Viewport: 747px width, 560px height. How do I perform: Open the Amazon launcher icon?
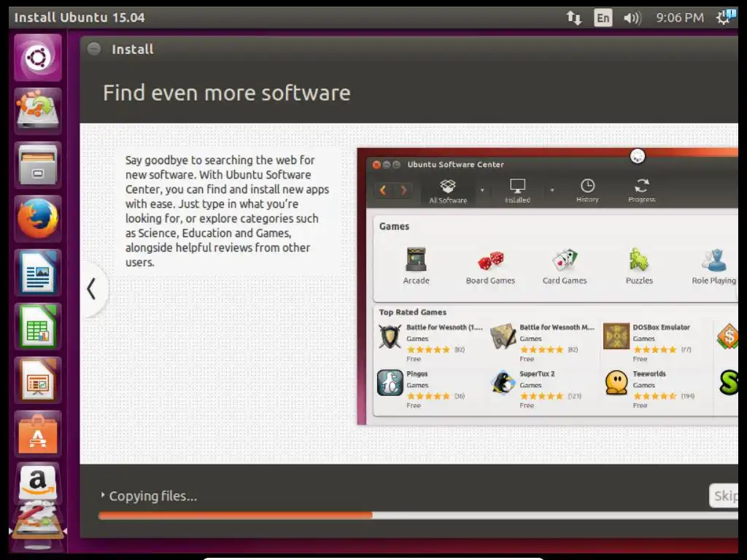pyautogui.click(x=38, y=482)
